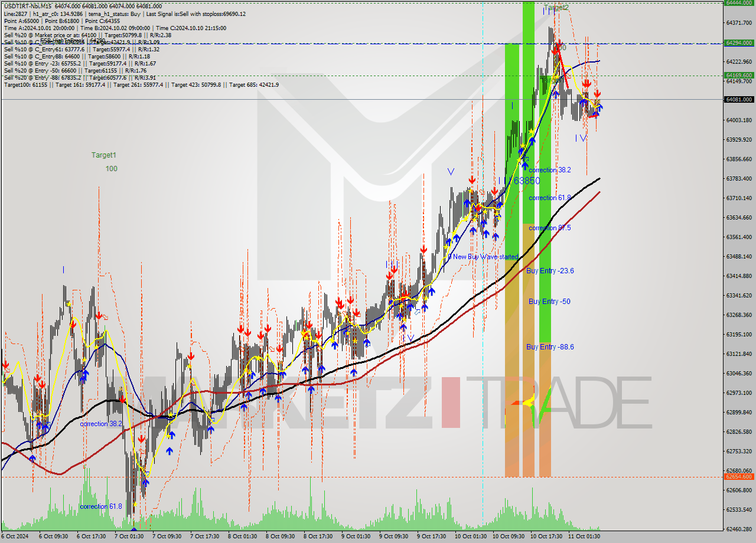Click the 'Buy Entry -88.6' label
Viewport: 756px width, 543px height.
coord(550,347)
